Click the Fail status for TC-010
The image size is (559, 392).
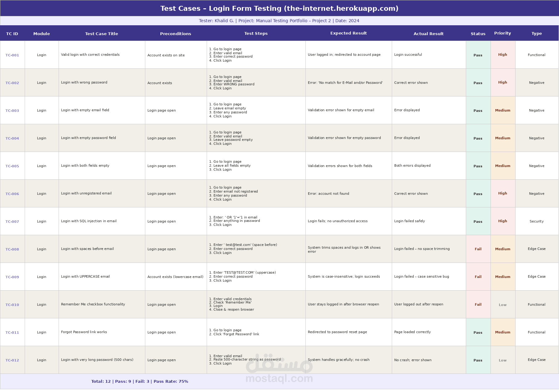478,304
